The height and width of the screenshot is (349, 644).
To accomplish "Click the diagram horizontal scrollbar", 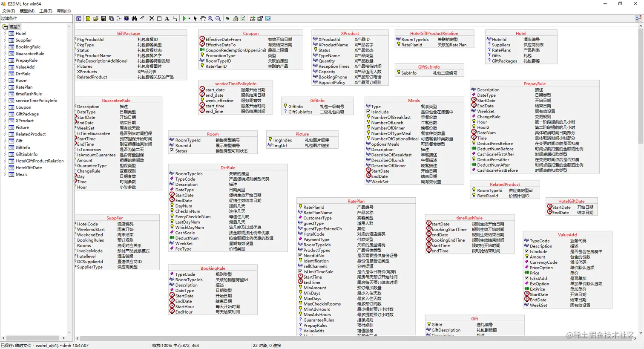I will tap(356, 338).
